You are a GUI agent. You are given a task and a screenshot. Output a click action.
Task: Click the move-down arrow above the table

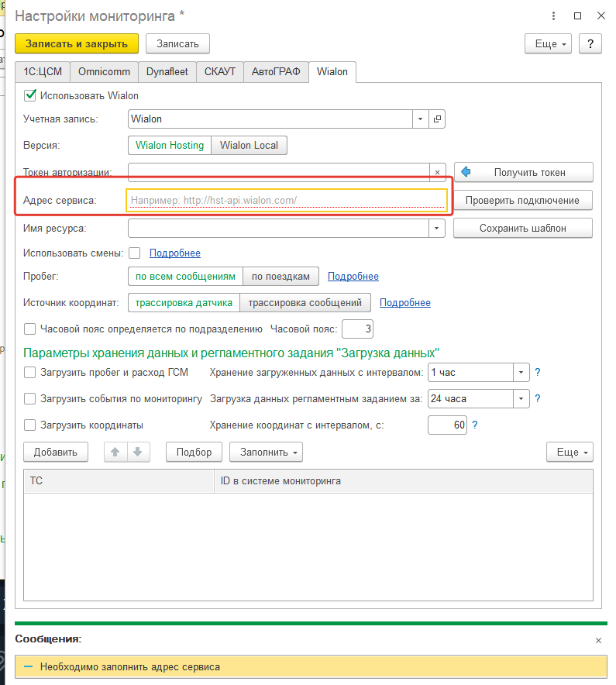(137, 452)
